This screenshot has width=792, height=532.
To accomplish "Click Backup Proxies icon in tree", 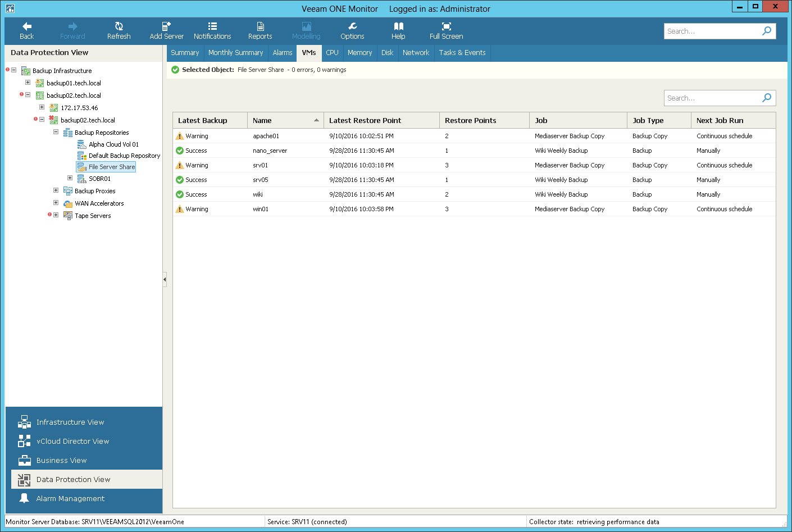I will click(x=67, y=191).
